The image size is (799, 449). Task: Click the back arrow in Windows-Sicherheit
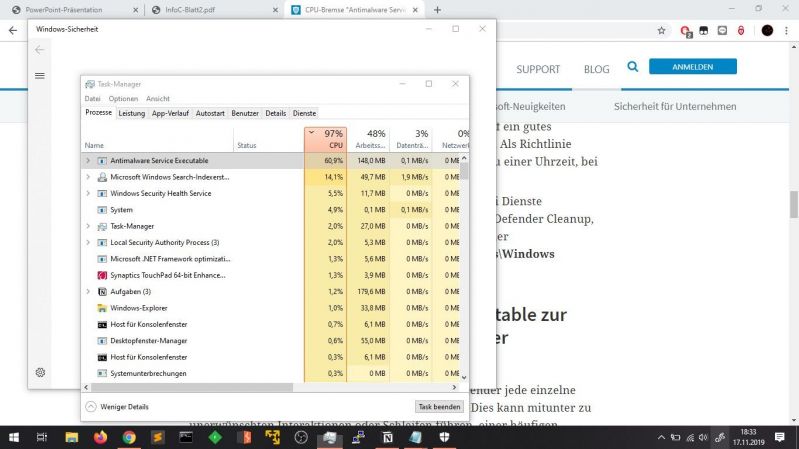(40, 49)
